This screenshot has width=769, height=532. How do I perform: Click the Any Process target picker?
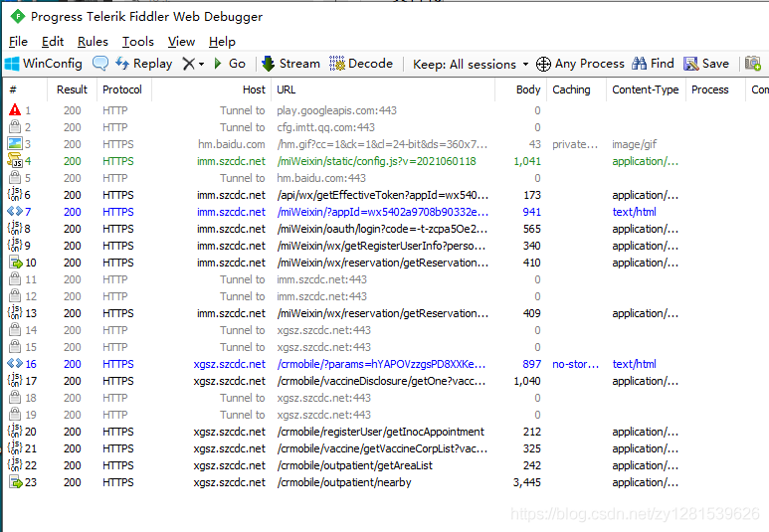[x=580, y=64]
